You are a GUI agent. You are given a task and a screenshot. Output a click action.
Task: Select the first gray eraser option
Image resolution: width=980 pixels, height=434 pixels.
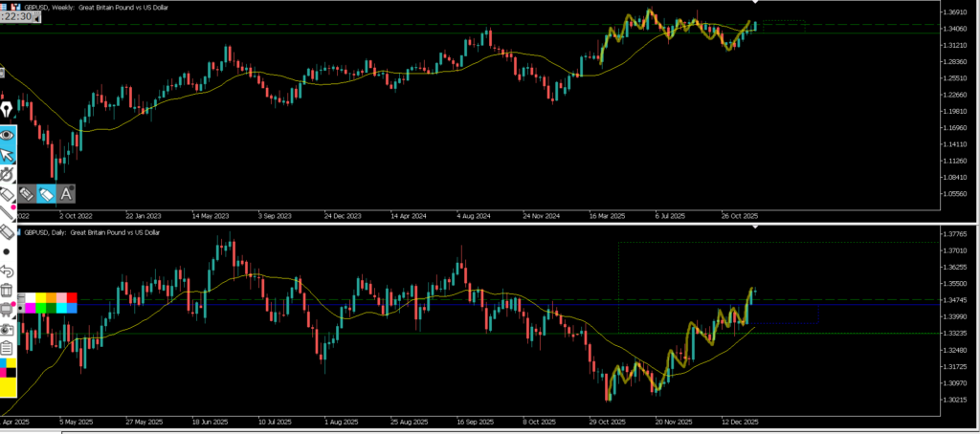tap(28, 194)
